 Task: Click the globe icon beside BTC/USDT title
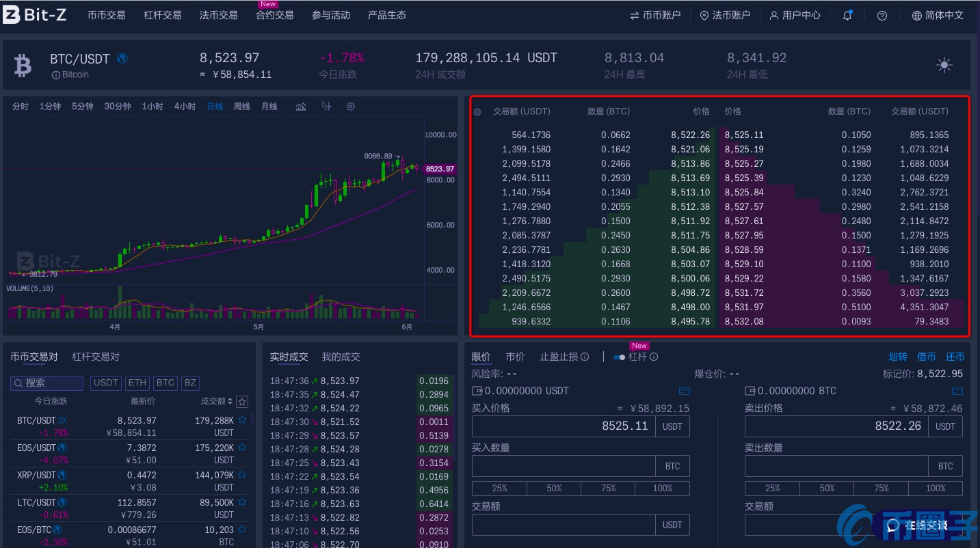click(122, 58)
